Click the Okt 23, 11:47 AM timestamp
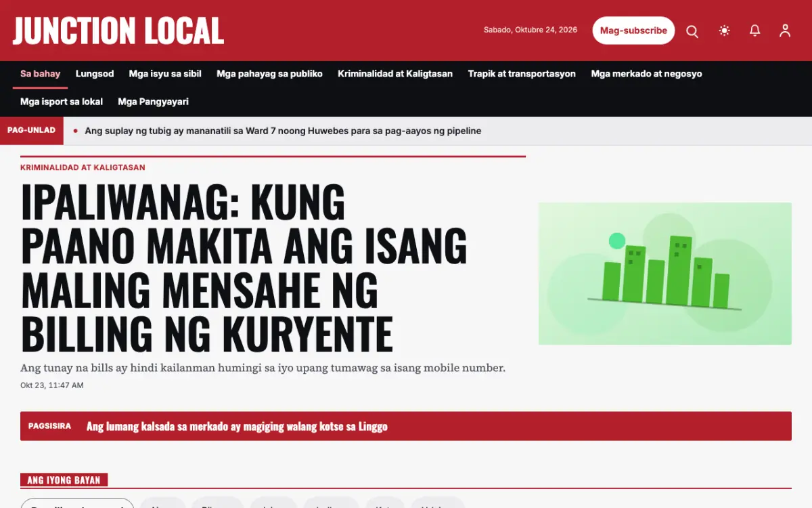812x508 pixels. pyautogui.click(x=52, y=385)
